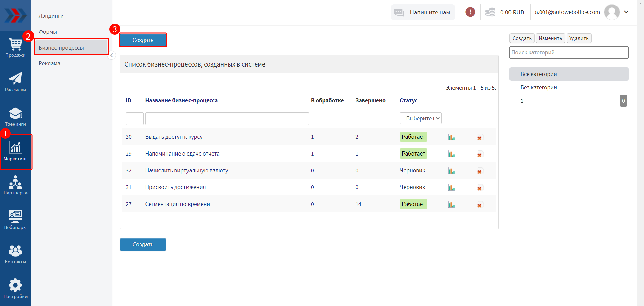Open the Продажи sidebar section
The height and width of the screenshot is (306, 644).
(x=15, y=48)
